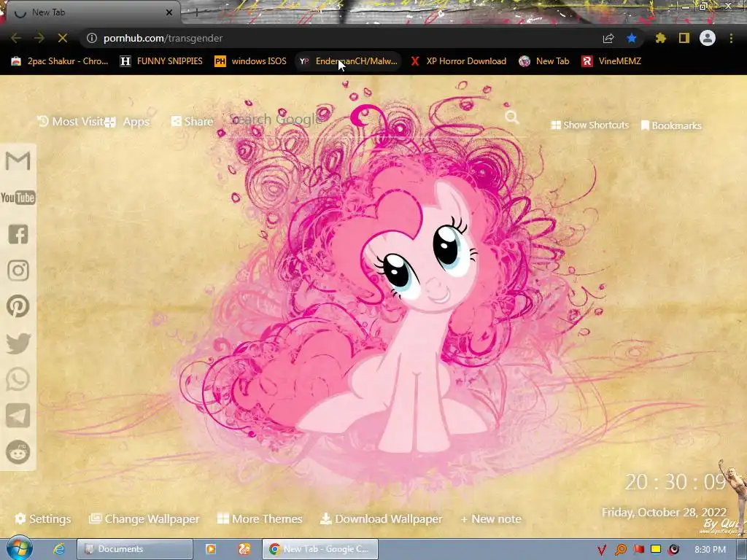Open More Themes
This screenshot has width=747, height=560.
coord(260,518)
